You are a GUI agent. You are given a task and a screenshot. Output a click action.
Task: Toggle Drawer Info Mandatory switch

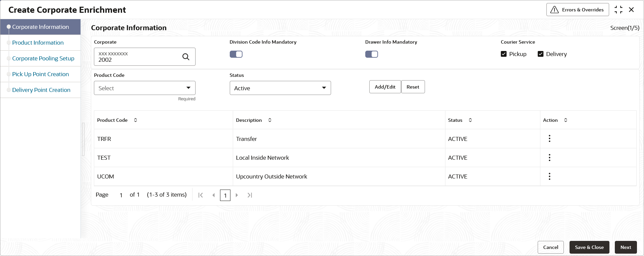coord(372,54)
